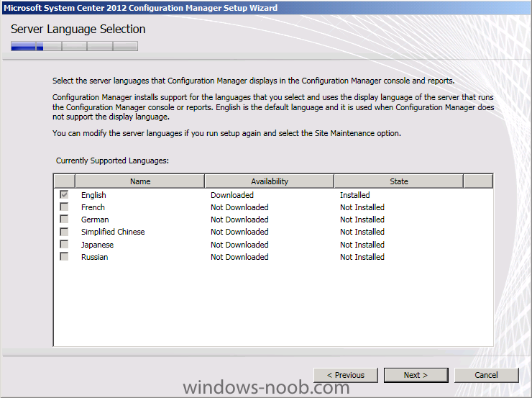
Task: Select the German row name
Action: pos(95,220)
